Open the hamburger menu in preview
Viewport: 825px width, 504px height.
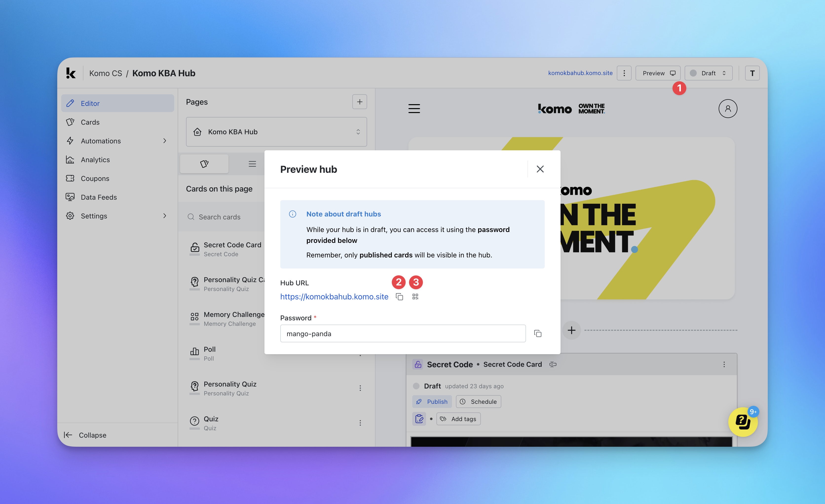[414, 109]
